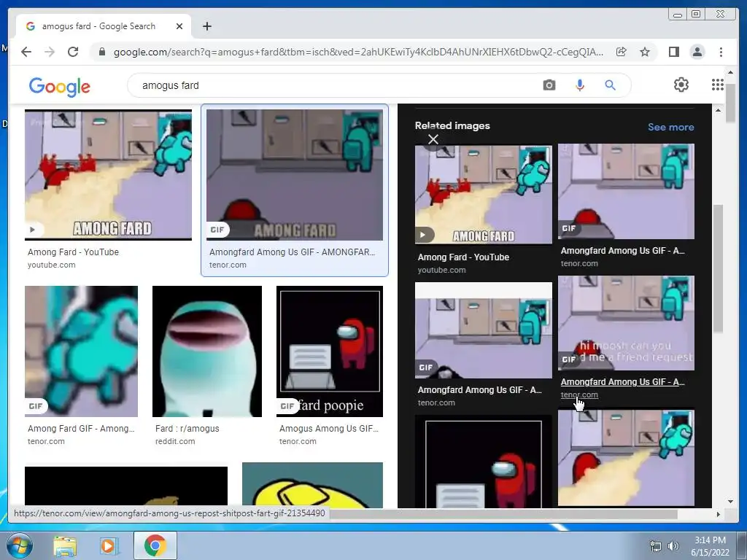The width and height of the screenshot is (747, 560).
Task: Open the Among Fard YouTube result thumbnail
Action: 108,175
